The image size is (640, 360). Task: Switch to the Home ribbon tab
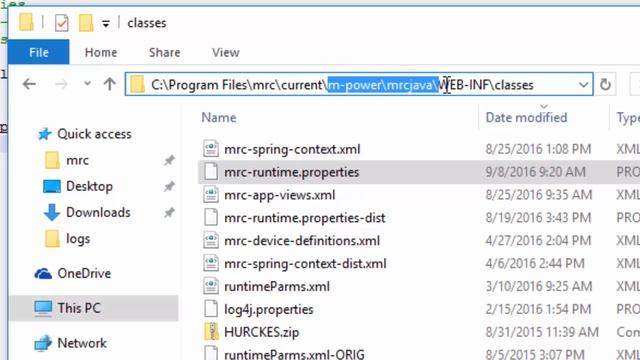coord(101,52)
